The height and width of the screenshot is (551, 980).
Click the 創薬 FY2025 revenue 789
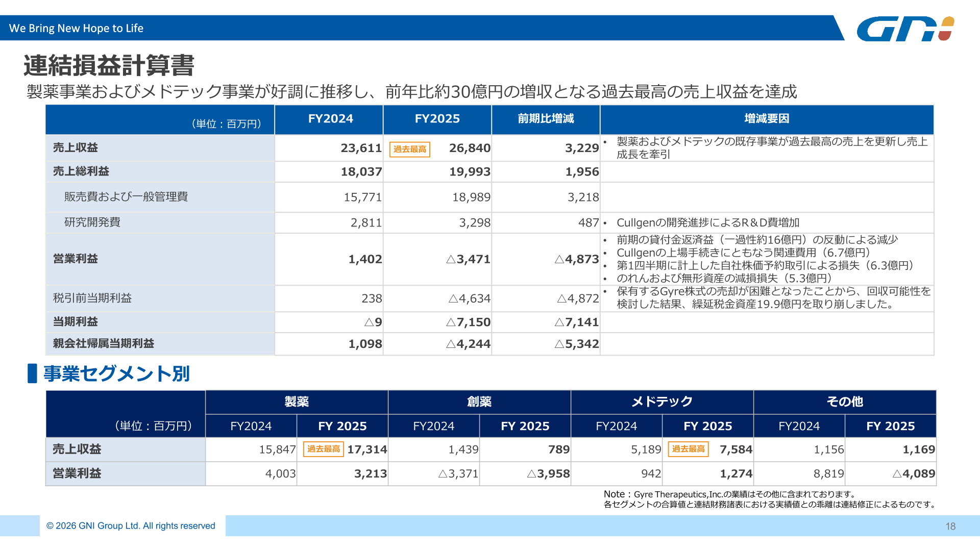559,449
